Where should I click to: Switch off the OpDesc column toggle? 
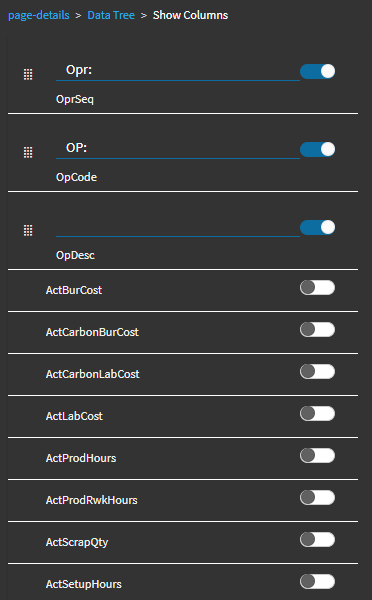317,228
